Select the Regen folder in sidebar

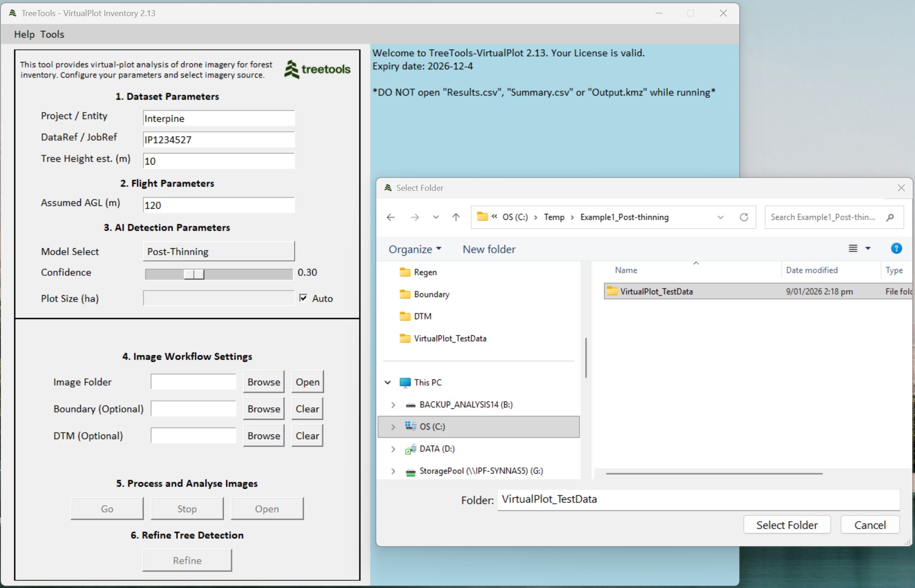[425, 272]
